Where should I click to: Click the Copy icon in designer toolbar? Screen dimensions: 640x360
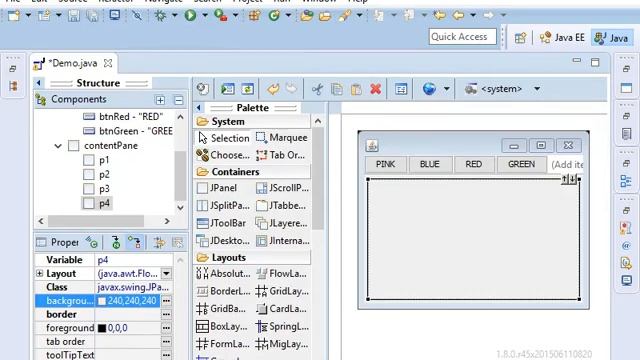[337, 89]
